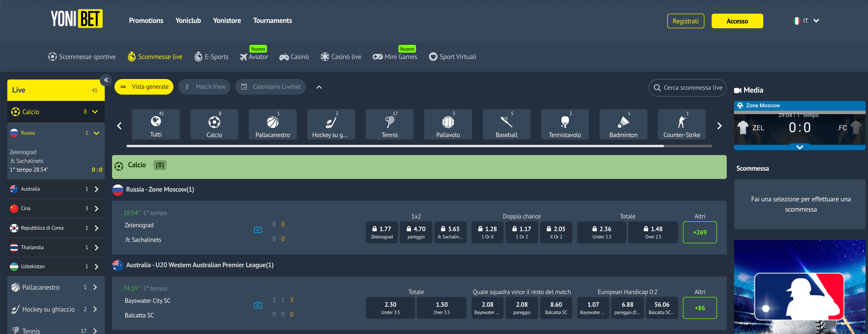Select the 1.77 Zelenograd odds cell
The image size is (868, 334).
tap(381, 232)
